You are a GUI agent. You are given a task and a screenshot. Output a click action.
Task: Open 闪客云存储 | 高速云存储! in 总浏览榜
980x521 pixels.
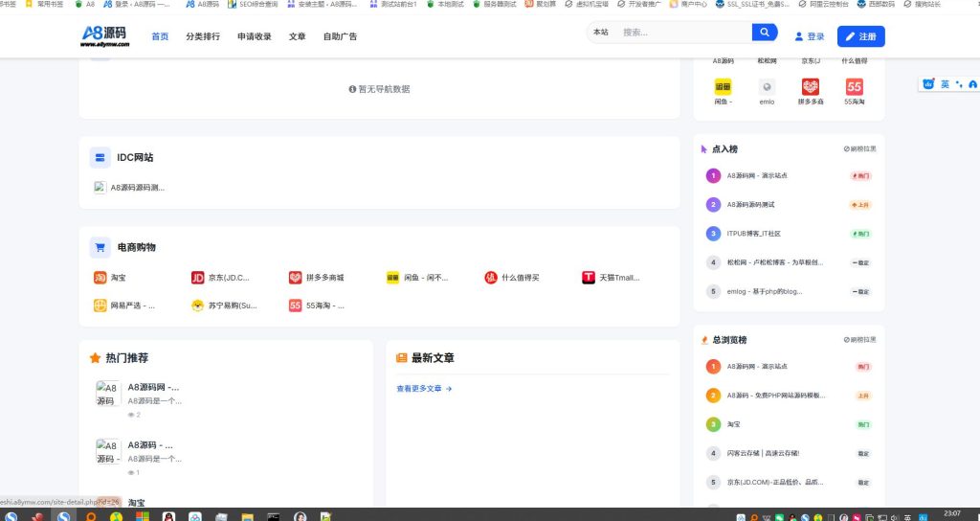763,453
